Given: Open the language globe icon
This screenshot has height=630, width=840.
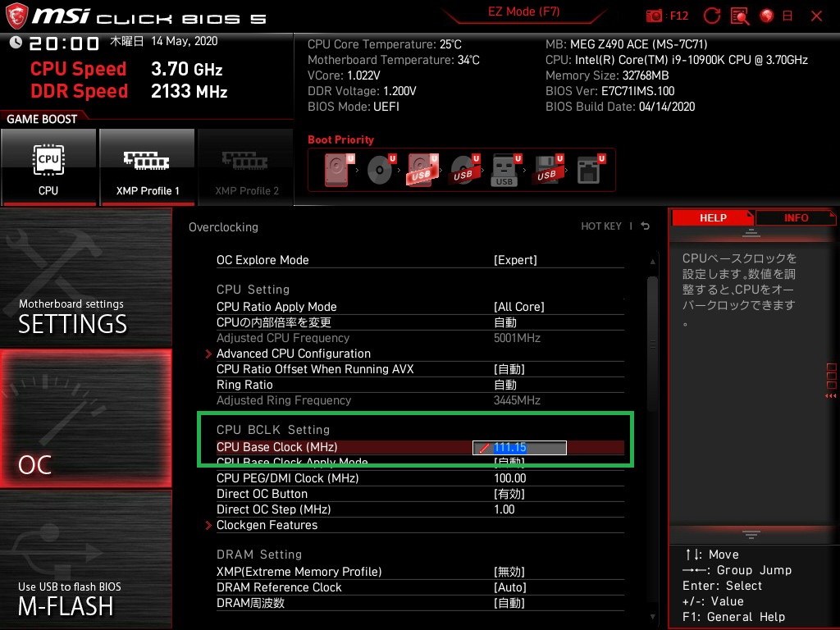Looking at the screenshot, I should [x=767, y=16].
